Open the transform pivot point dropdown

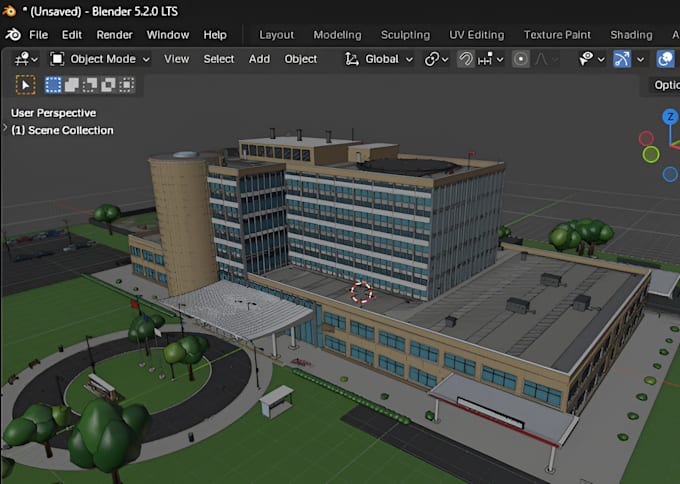(436, 59)
